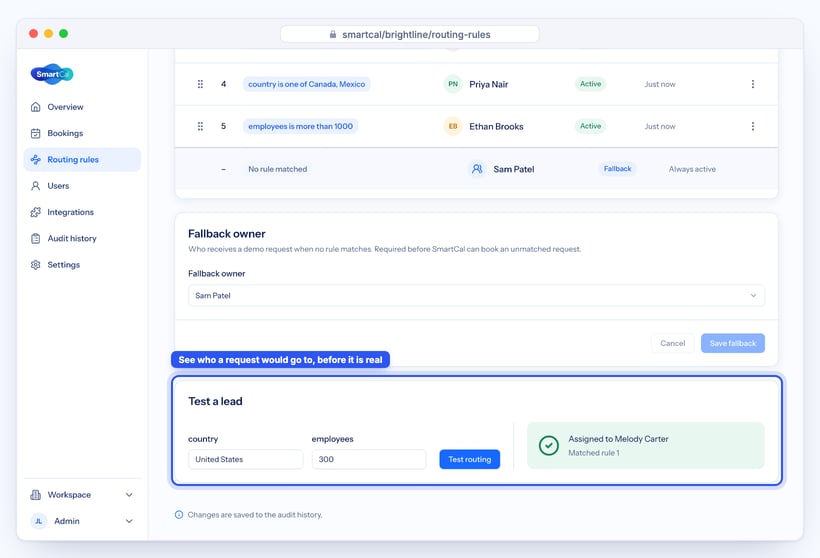Click the browser address bar
This screenshot has width=820, height=558.
pyautogui.click(x=410, y=35)
